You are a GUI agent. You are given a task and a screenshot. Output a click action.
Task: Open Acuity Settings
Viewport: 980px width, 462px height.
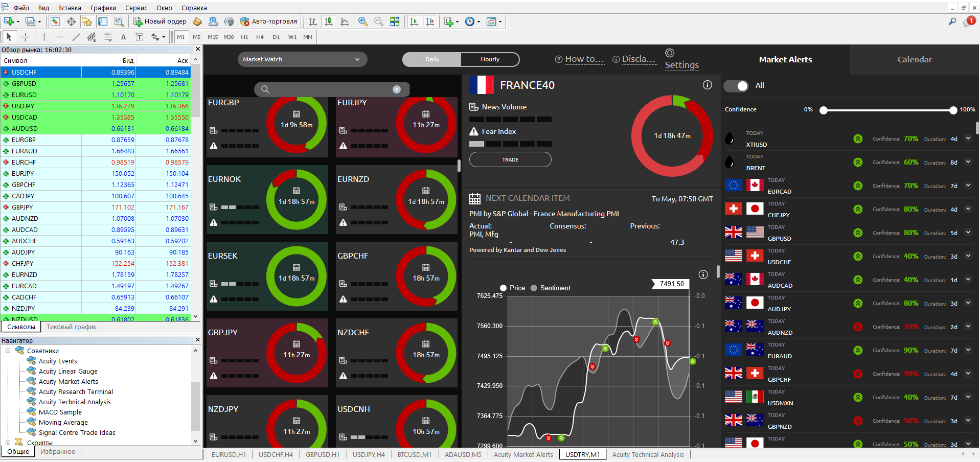click(x=681, y=59)
